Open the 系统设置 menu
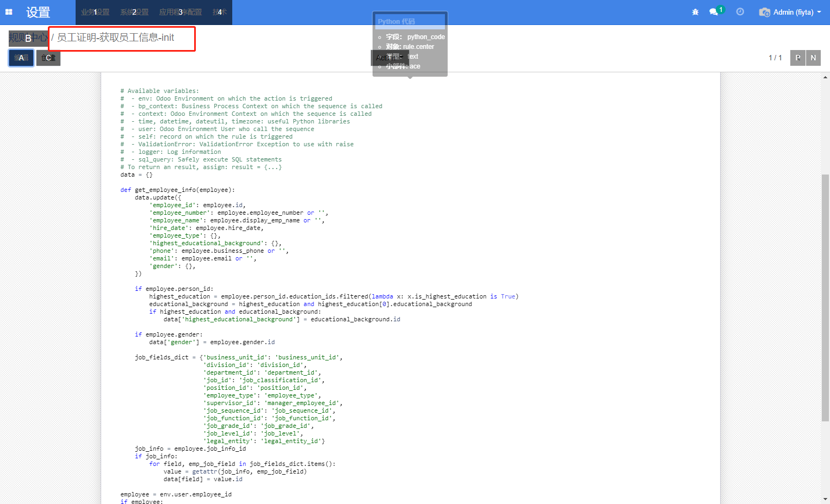The width and height of the screenshot is (830, 504). tap(134, 12)
